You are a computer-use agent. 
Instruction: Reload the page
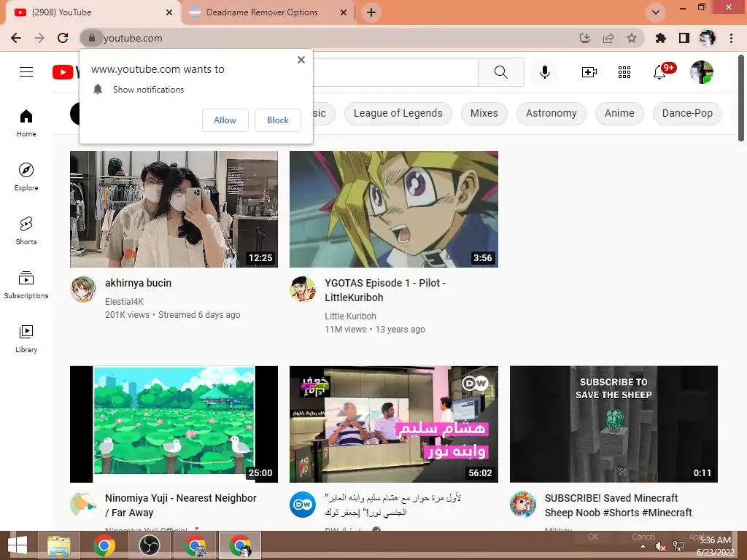(x=63, y=38)
